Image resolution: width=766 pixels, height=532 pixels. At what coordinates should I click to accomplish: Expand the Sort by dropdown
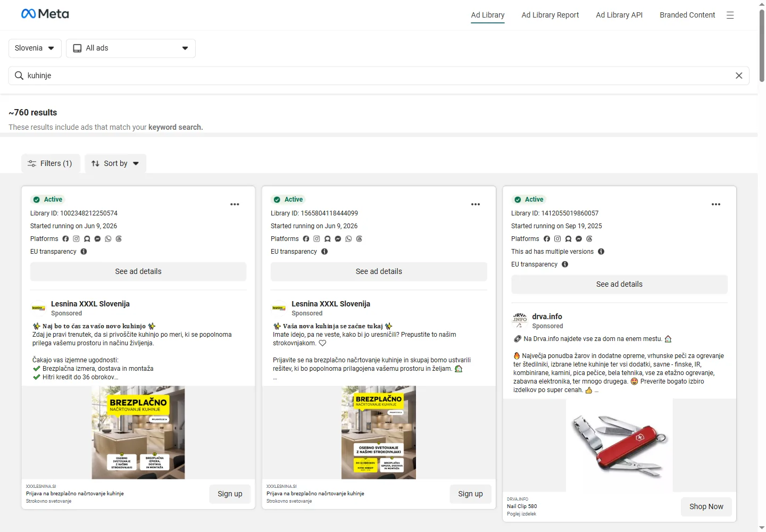115,163
